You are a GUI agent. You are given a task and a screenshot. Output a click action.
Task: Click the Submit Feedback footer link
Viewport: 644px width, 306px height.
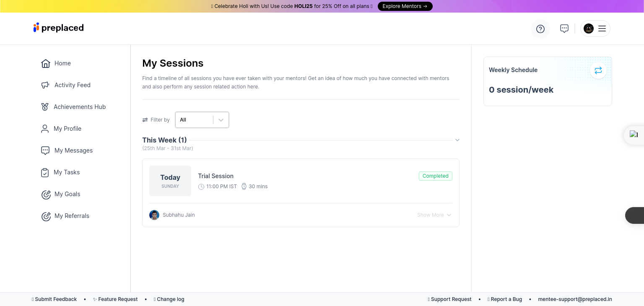56,299
